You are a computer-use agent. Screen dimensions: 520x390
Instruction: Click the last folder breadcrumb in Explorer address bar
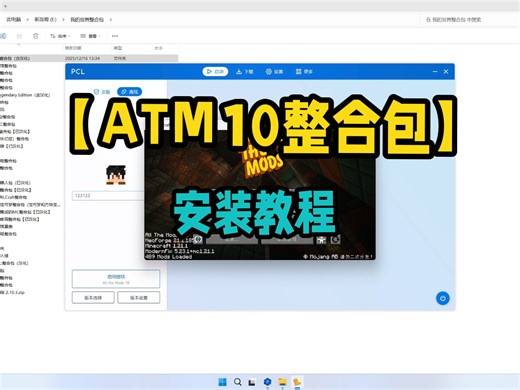(x=87, y=20)
